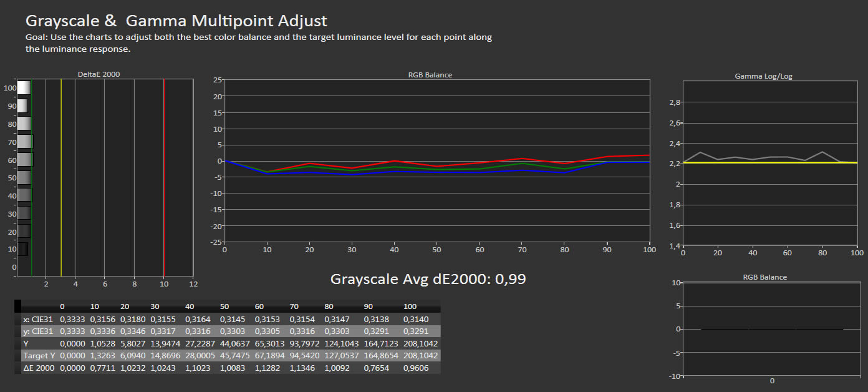
Task: Click the ΔE 2000 cell 1,0232
Action: click(x=132, y=368)
